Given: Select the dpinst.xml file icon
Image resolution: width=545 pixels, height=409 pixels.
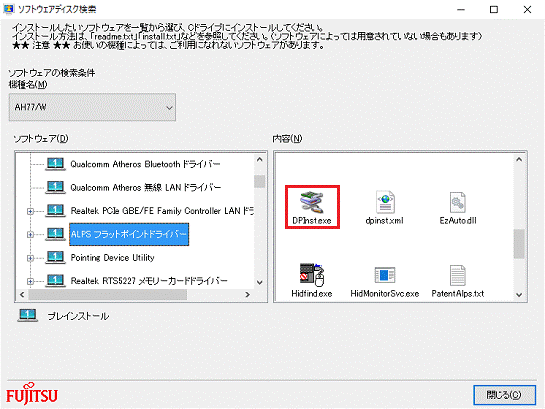Looking at the screenshot, I should pos(385,201).
